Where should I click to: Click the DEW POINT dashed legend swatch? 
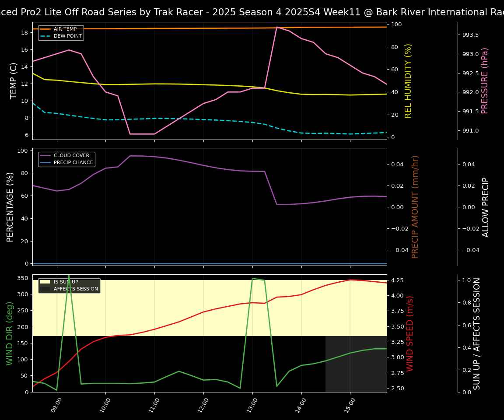pyautogui.click(x=45, y=36)
